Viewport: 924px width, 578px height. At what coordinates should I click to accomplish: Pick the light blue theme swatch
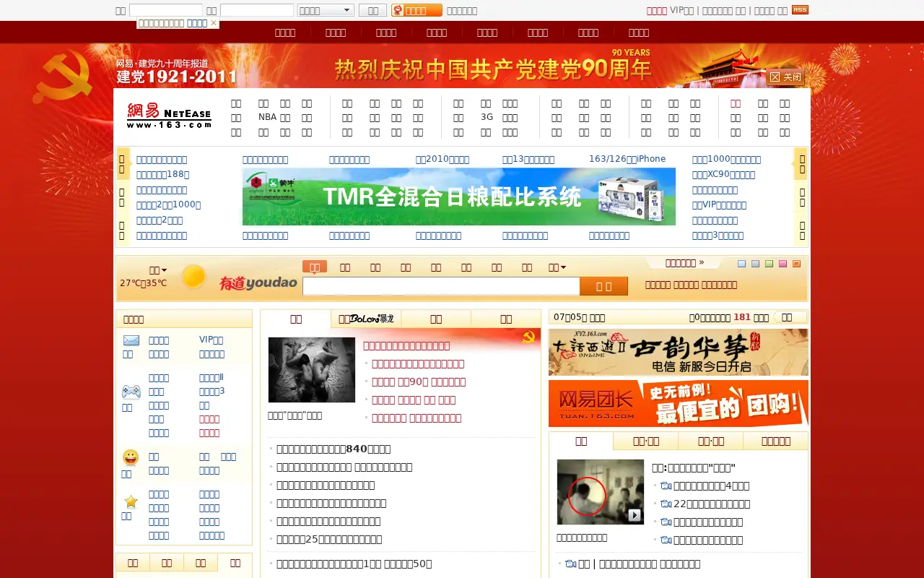tap(741, 264)
